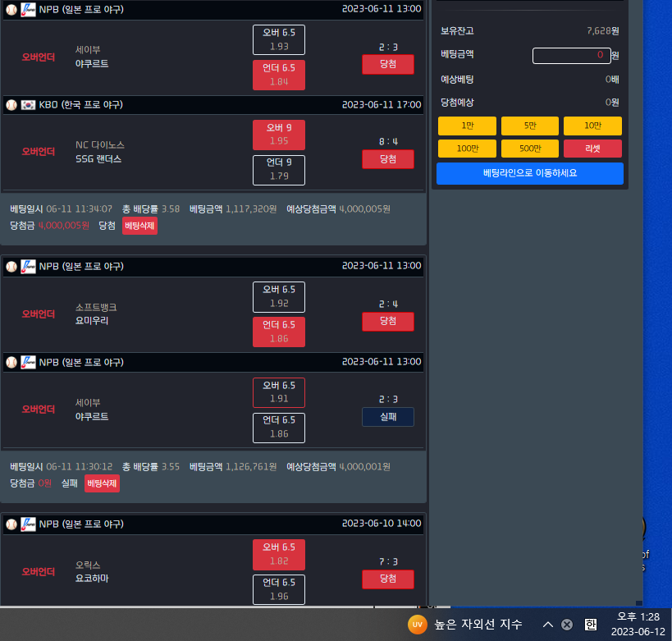Add 10만 to betting amount
This screenshot has width=672, height=641.
592,126
